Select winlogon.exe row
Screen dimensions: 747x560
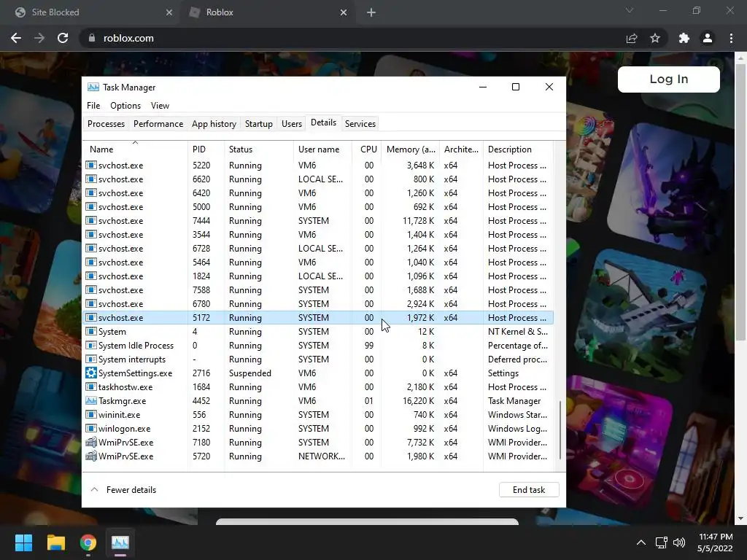click(318, 429)
